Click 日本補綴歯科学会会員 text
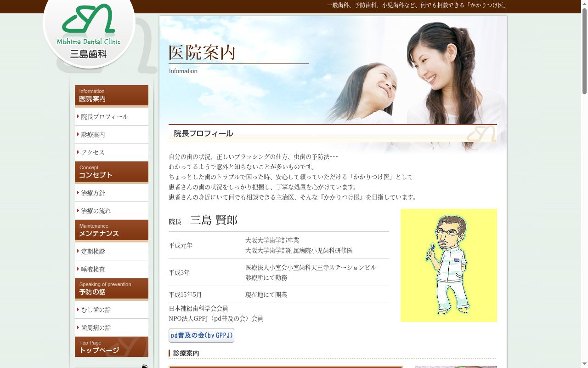 (x=198, y=308)
